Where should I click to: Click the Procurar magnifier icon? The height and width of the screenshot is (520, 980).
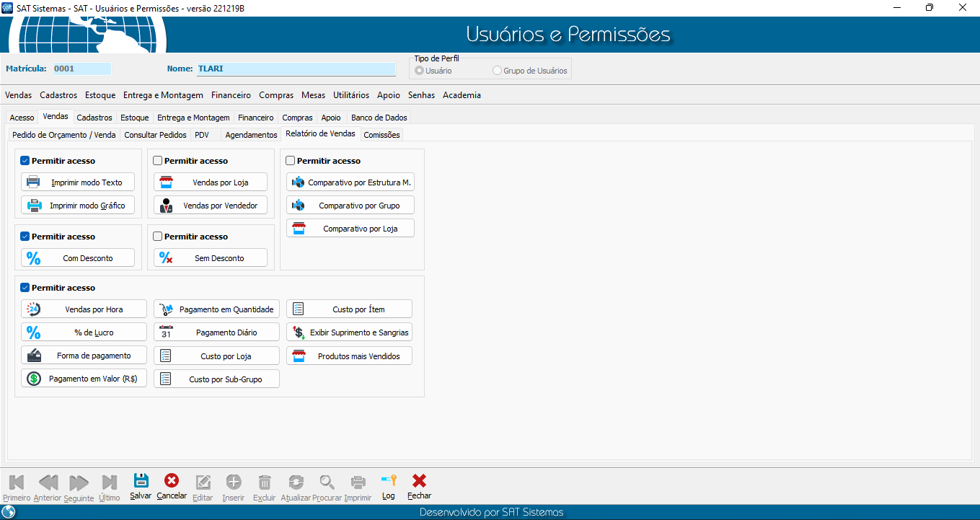tap(327, 482)
